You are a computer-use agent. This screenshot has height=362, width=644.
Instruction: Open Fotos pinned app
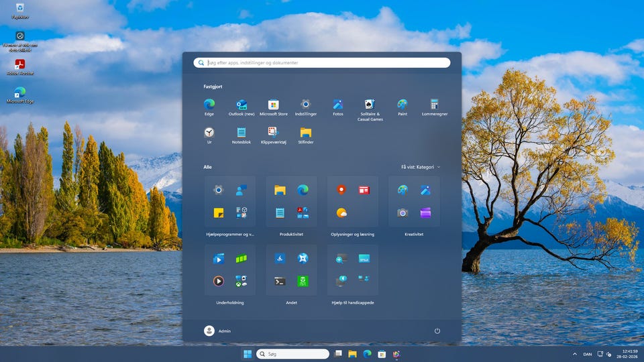(x=338, y=107)
